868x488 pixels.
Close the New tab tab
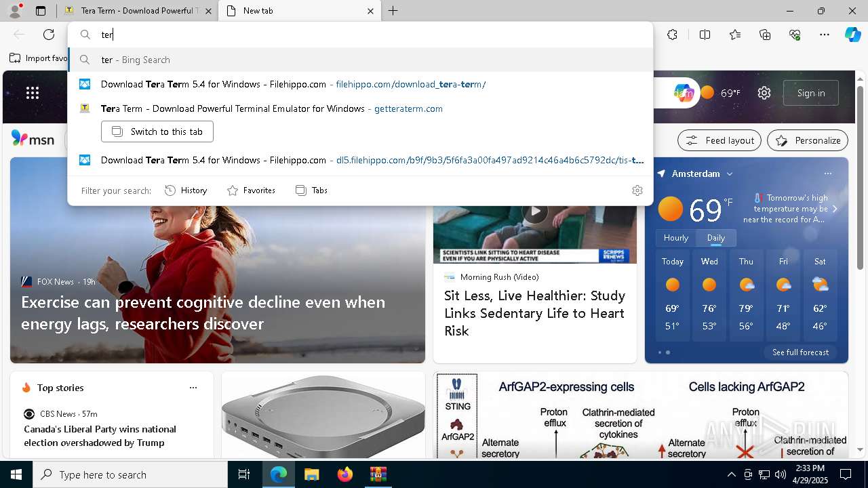point(370,11)
